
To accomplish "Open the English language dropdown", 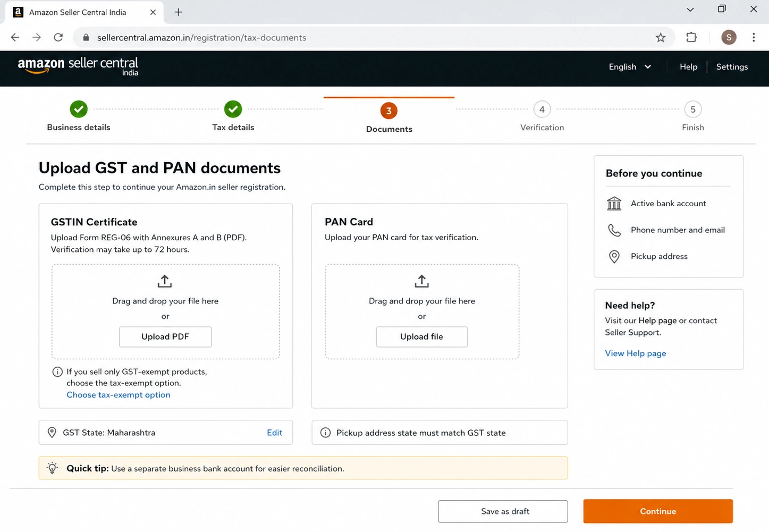I will pyautogui.click(x=630, y=66).
